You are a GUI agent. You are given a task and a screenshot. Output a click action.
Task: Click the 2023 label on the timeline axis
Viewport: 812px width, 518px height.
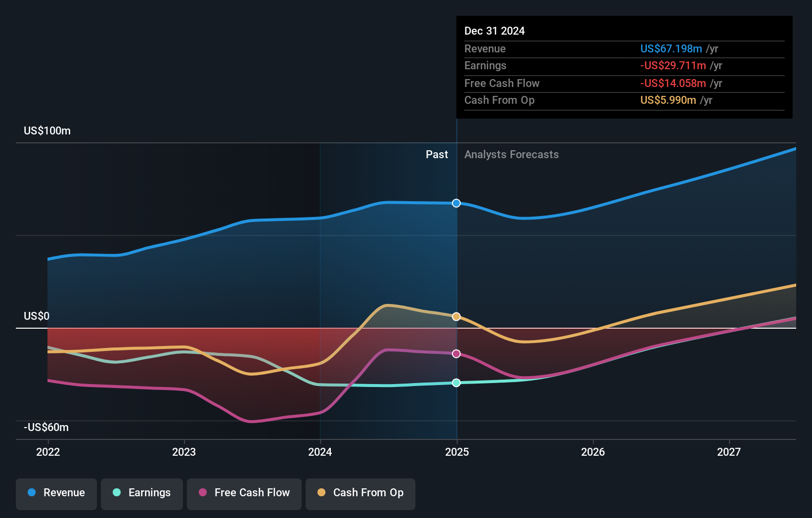pos(183,451)
